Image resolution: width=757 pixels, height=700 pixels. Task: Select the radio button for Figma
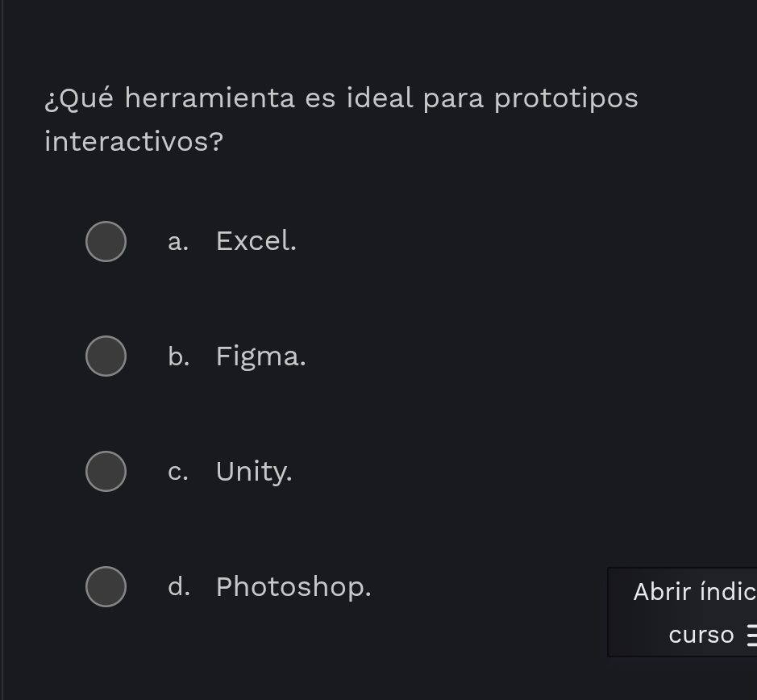[x=106, y=356]
